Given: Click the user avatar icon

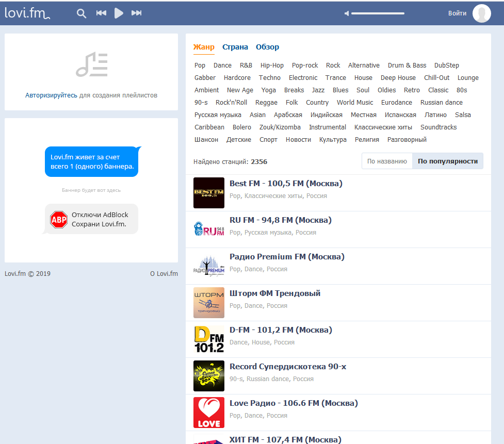Looking at the screenshot, I should click(x=481, y=13).
